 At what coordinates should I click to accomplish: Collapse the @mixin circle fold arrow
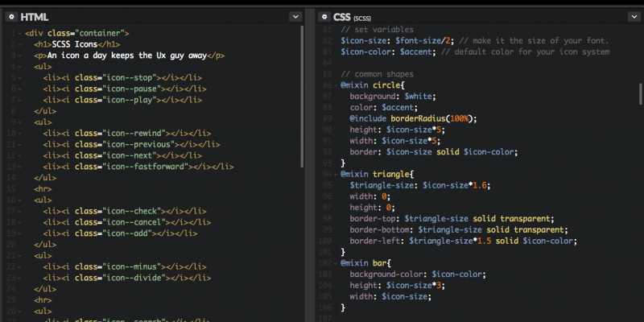click(x=336, y=85)
